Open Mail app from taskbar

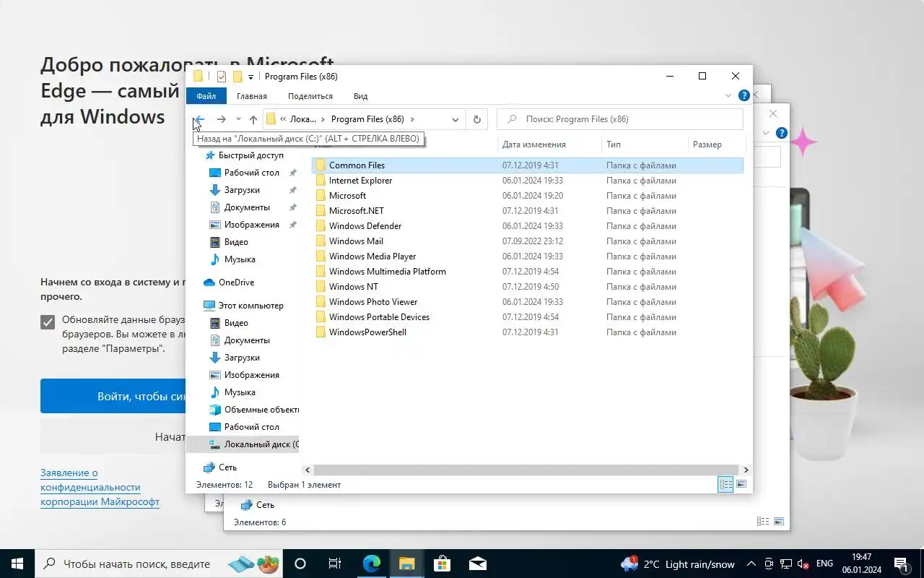coord(477,564)
